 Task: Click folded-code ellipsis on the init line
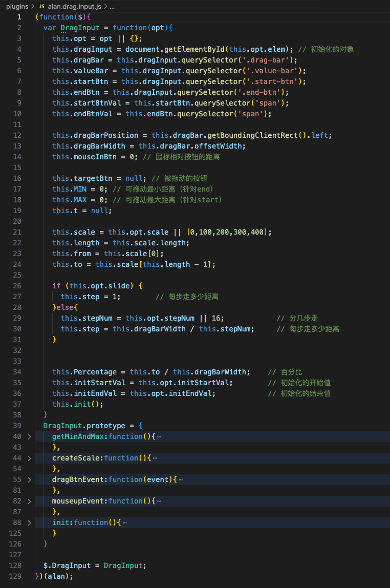[x=125, y=522]
